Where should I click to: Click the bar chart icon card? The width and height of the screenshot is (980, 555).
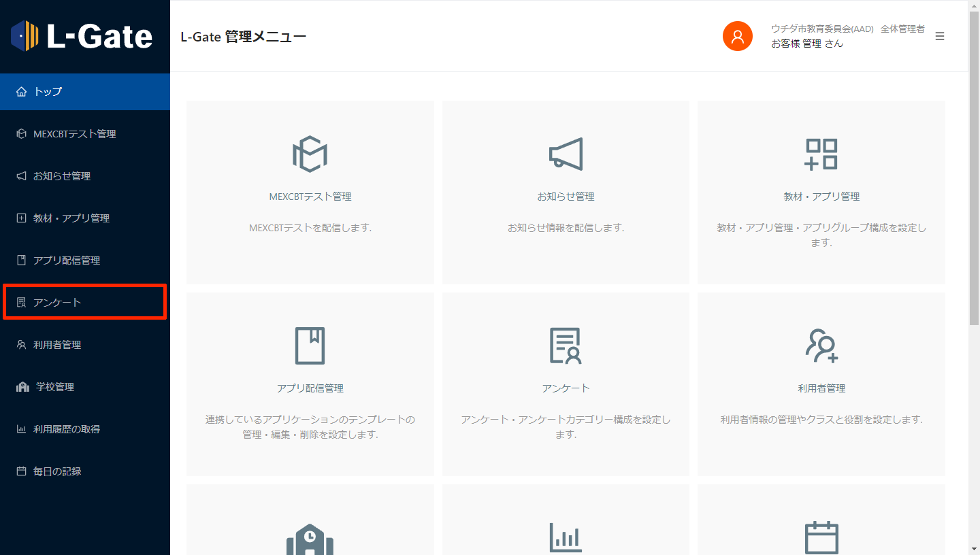pos(566,537)
